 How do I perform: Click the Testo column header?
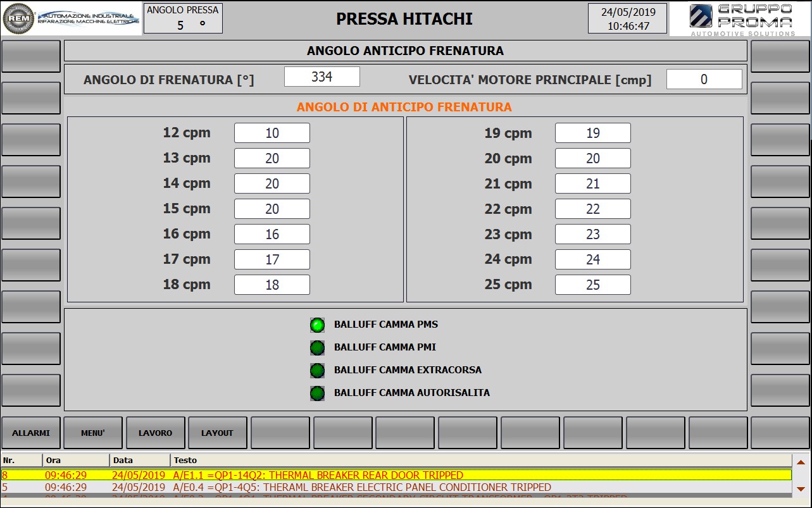(x=481, y=460)
